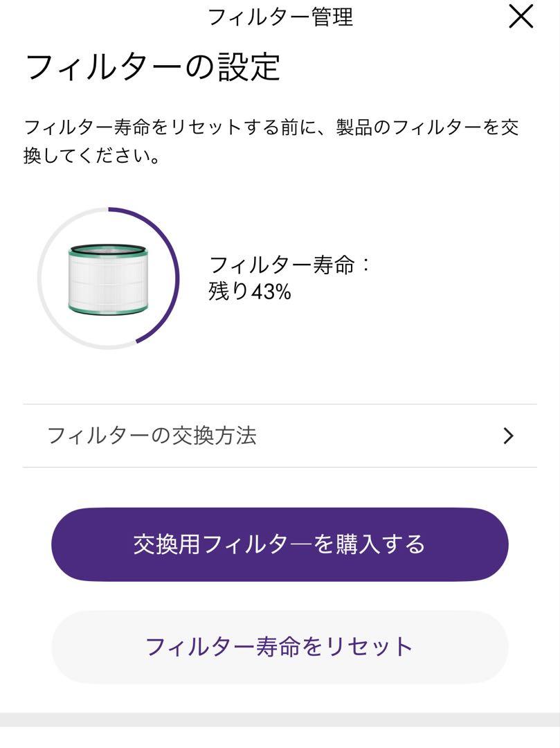Tap フィルター寿命をリセット button
Image resolution: width=560 pixels, height=748 pixels.
(280, 647)
